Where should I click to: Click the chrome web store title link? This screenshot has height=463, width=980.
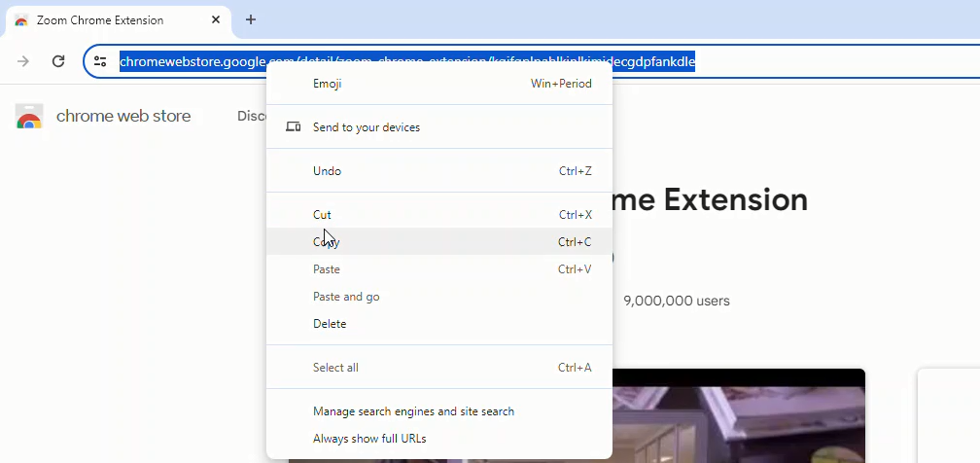(123, 117)
